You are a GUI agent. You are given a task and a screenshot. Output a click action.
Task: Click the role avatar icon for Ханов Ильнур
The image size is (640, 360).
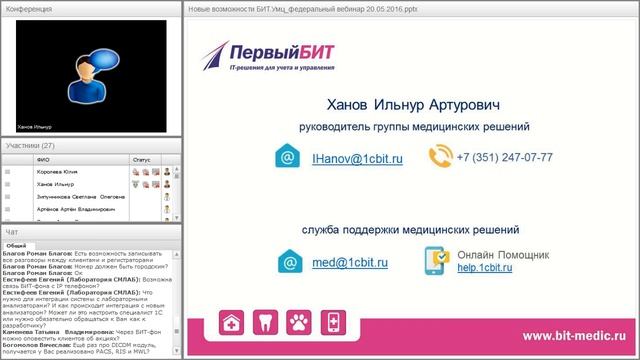pyautogui.click(x=167, y=184)
